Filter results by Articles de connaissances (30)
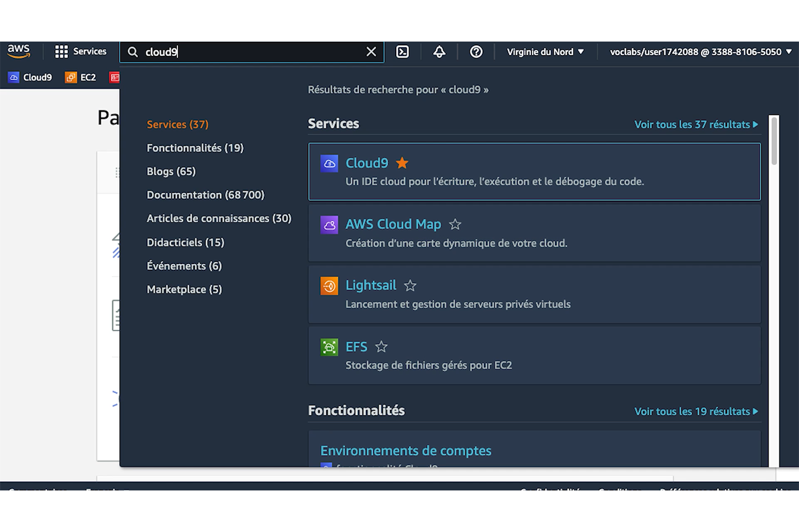Image resolution: width=799 pixels, height=532 pixels. [219, 219]
